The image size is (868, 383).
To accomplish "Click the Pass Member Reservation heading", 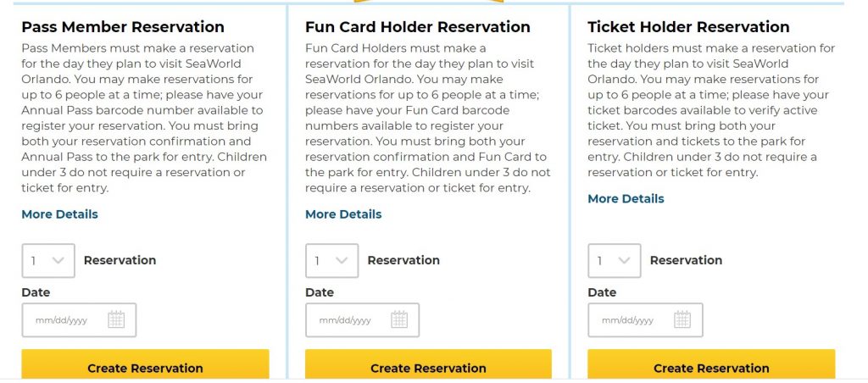I will pos(123,27).
